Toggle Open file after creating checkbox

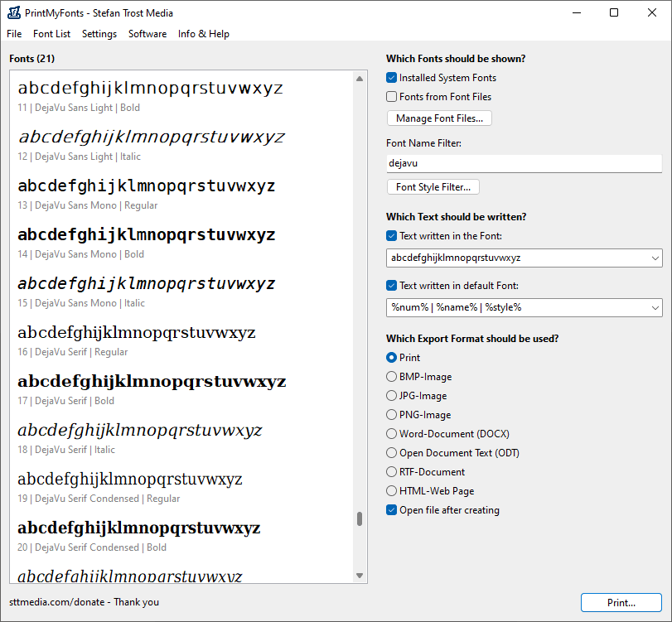[391, 510]
